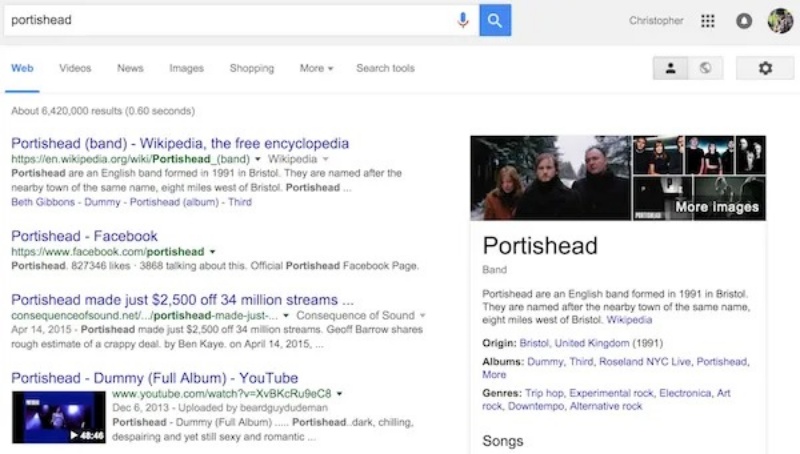Screen dimensions: 800x454
Task: Open Trip hop genre link
Action: tap(544, 393)
